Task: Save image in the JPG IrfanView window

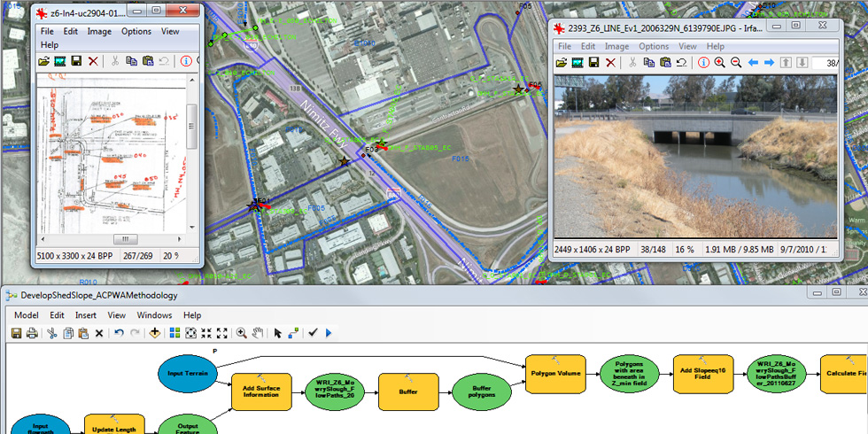Action: (594, 63)
